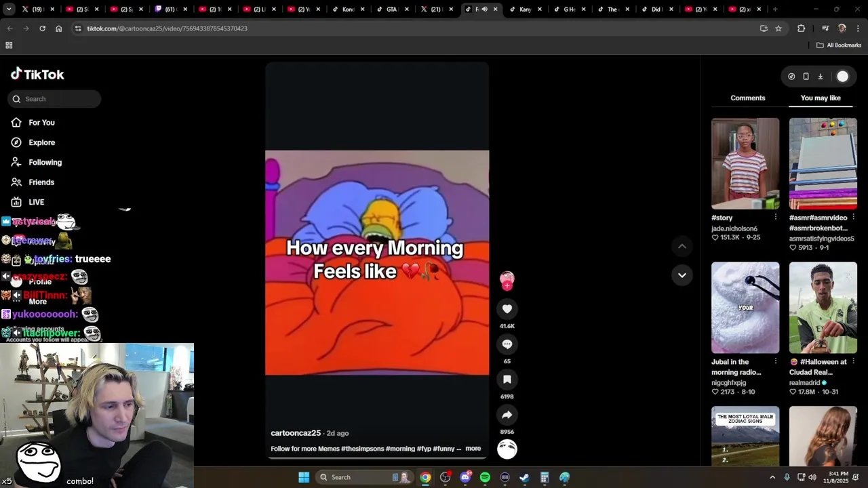Open the apps grid in bookmarks bar

[x=9, y=45]
